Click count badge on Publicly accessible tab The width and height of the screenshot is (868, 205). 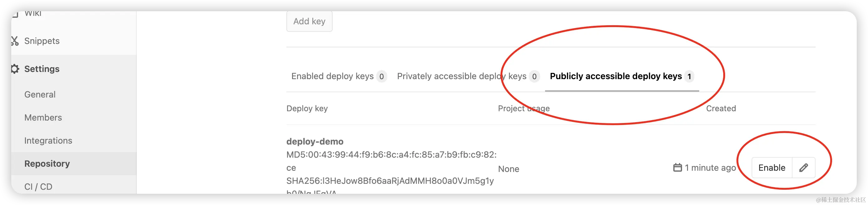tap(689, 77)
